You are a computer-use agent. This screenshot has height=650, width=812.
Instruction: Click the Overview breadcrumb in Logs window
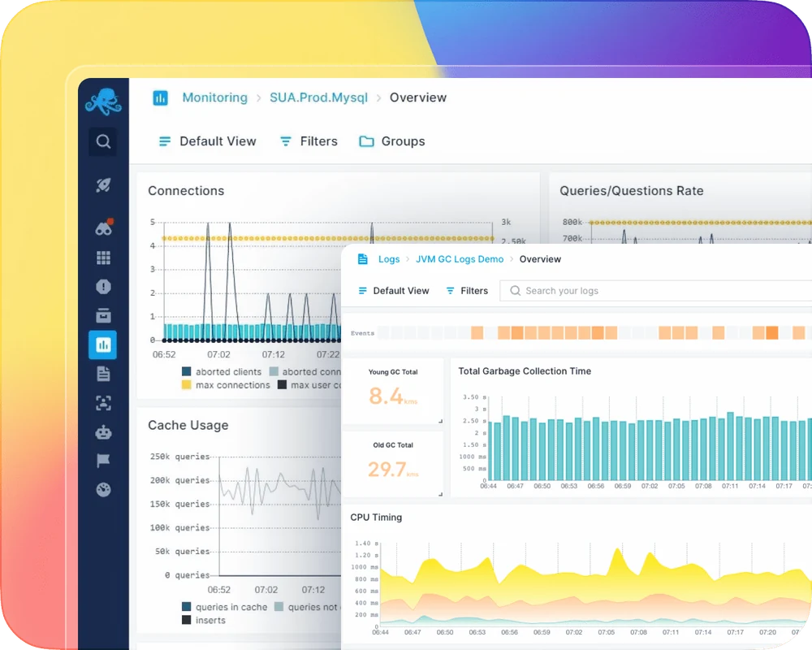pos(540,259)
